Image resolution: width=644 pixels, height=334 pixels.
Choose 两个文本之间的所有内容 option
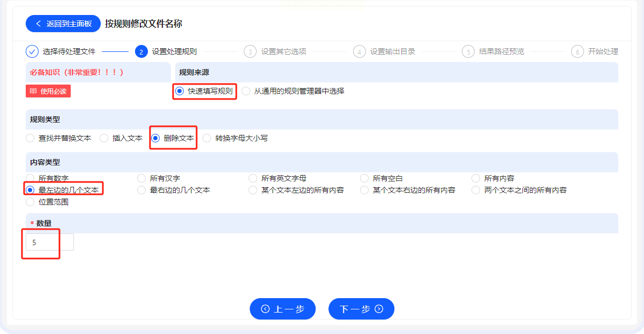coord(519,190)
